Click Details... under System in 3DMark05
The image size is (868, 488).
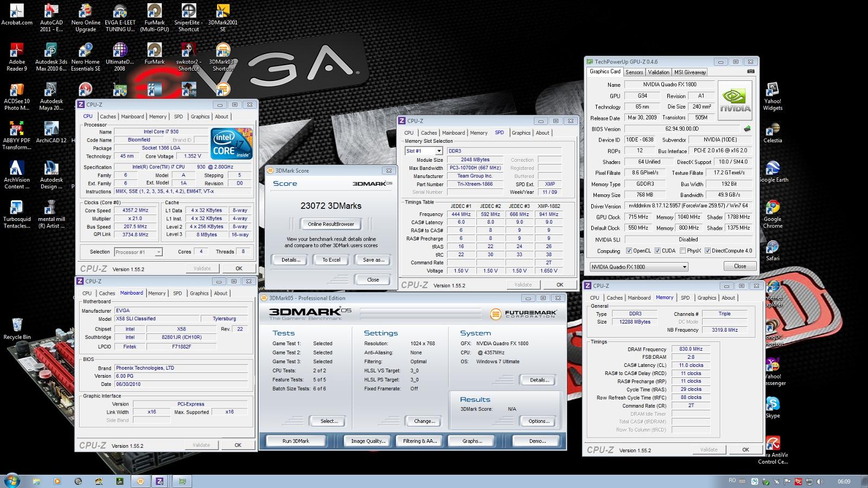point(539,380)
